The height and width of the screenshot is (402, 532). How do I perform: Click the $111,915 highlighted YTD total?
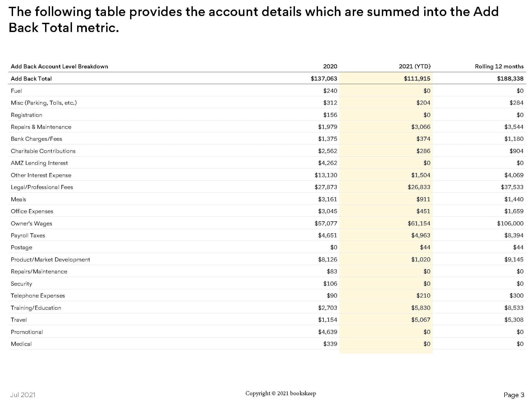pos(417,79)
